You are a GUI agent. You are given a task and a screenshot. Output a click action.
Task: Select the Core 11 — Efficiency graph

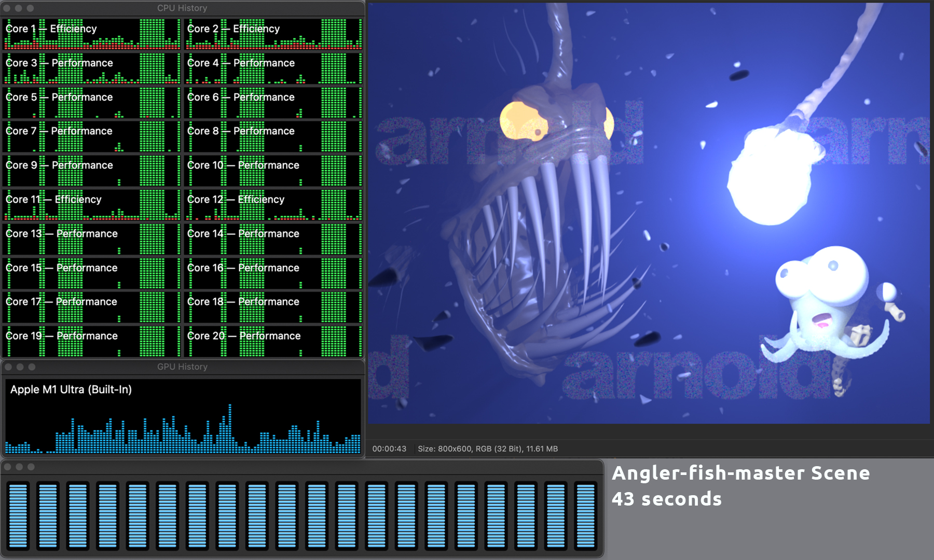tap(92, 205)
